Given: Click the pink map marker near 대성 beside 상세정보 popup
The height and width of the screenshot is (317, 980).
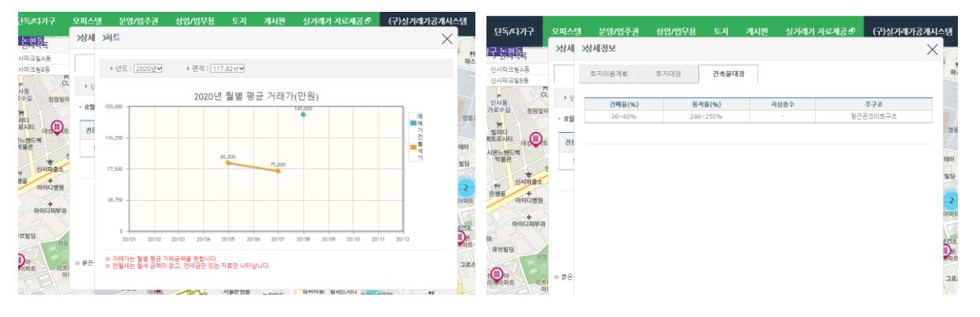Looking at the screenshot, I should click(536, 140).
